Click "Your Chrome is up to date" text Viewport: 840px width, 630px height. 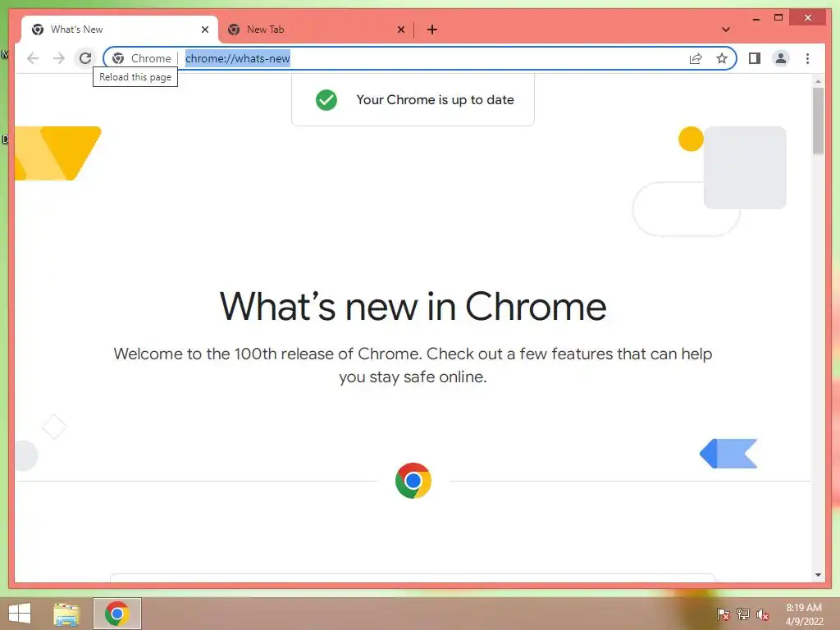(x=435, y=99)
